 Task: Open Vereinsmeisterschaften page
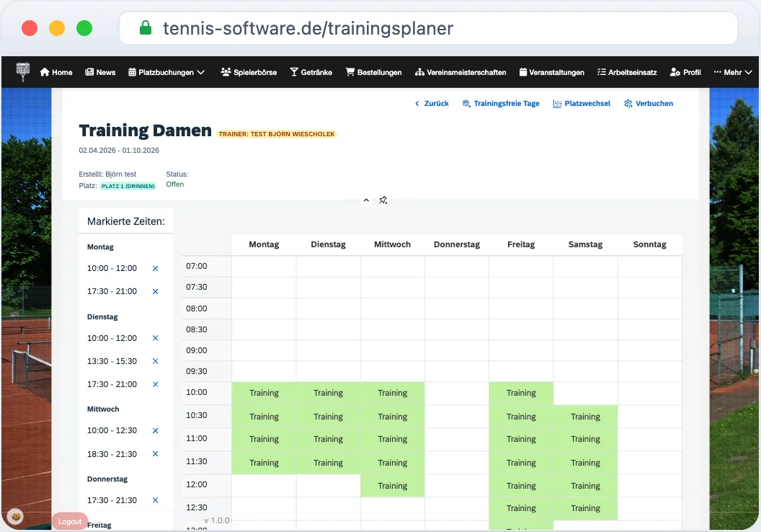(x=460, y=72)
